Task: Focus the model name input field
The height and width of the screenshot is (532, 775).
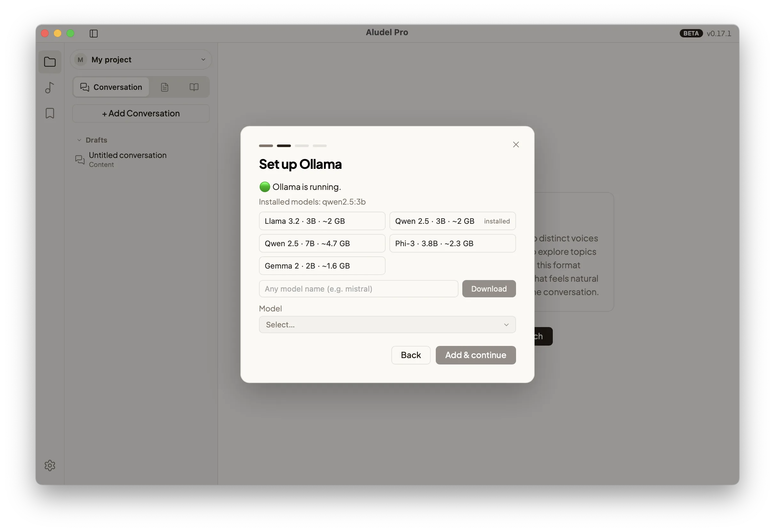Action: coord(358,288)
